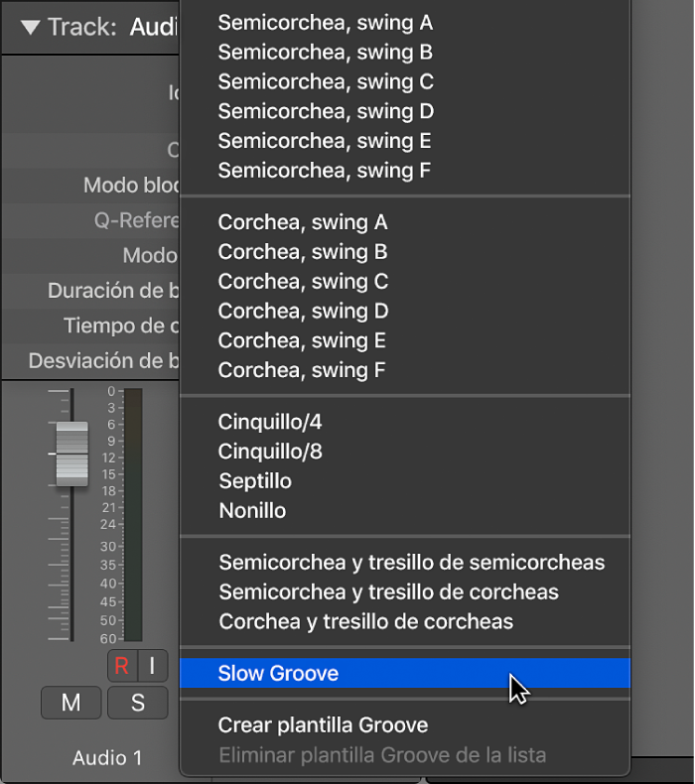Choose Nonillo quantize value

coord(252,511)
